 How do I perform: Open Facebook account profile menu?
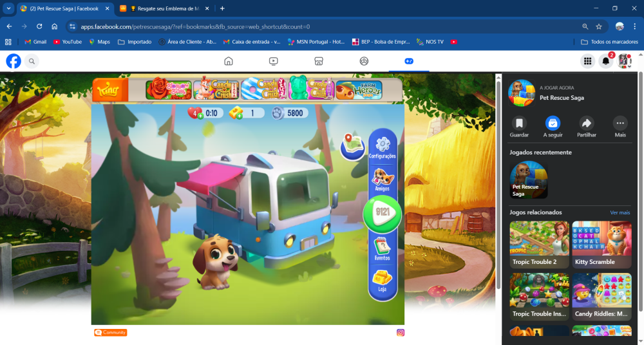tap(624, 61)
